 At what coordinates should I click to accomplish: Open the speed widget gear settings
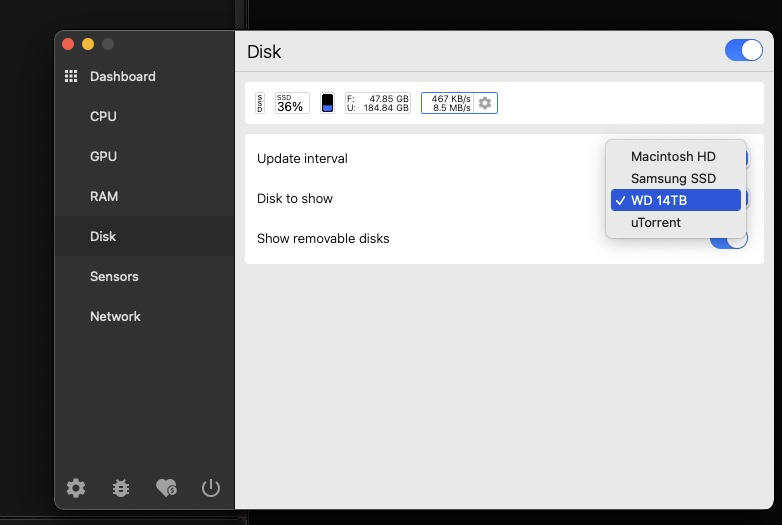(485, 103)
